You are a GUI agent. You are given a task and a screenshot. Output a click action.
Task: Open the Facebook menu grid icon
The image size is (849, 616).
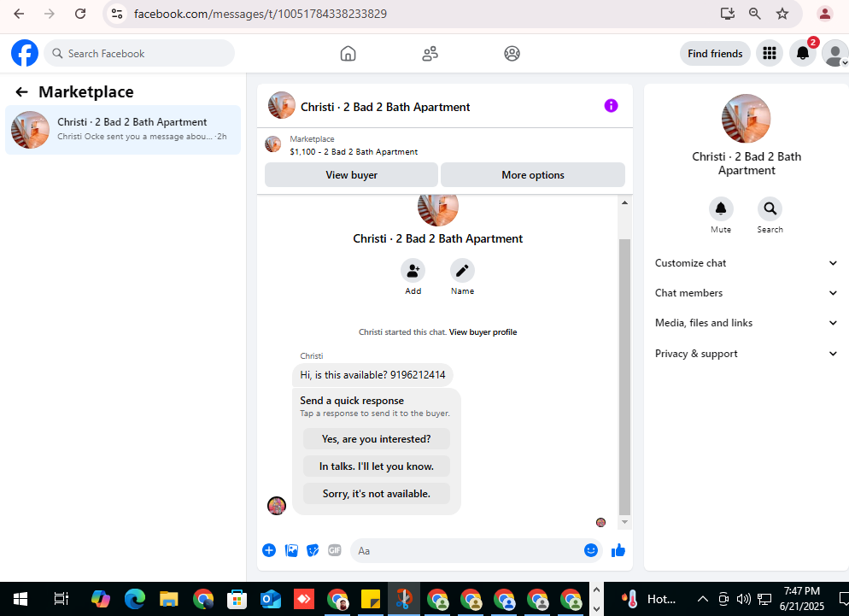(x=770, y=53)
